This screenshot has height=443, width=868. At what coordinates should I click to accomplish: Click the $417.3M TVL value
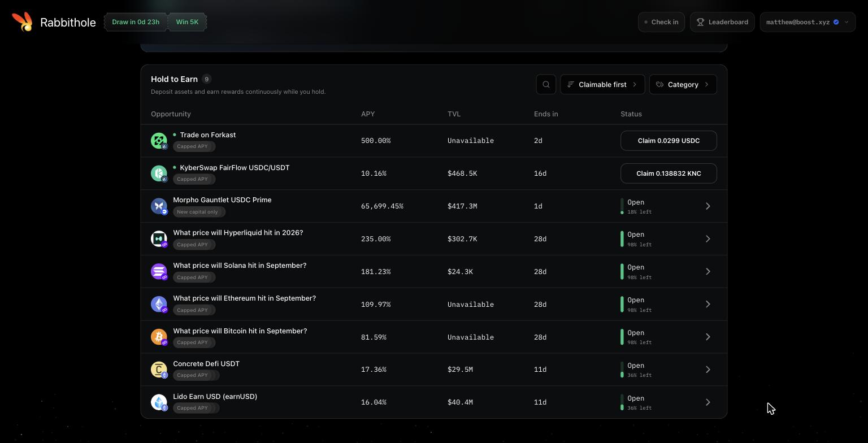(x=462, y=206)
